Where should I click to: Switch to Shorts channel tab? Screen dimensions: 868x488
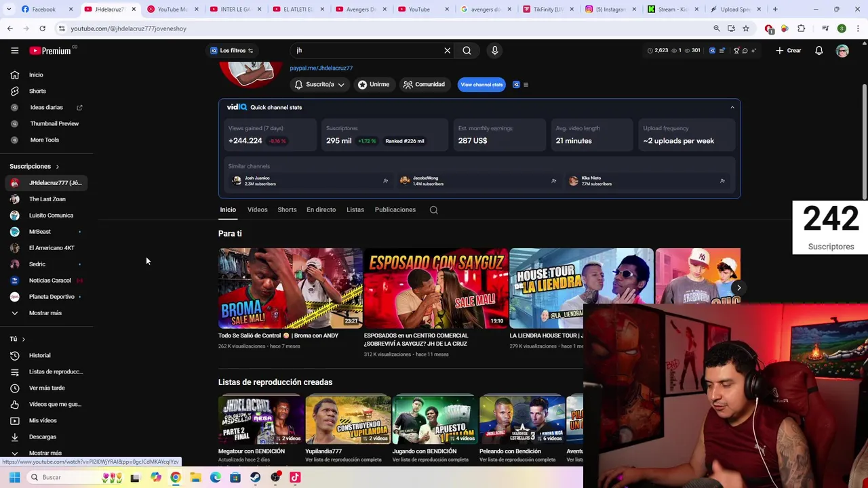pos(287,209)
